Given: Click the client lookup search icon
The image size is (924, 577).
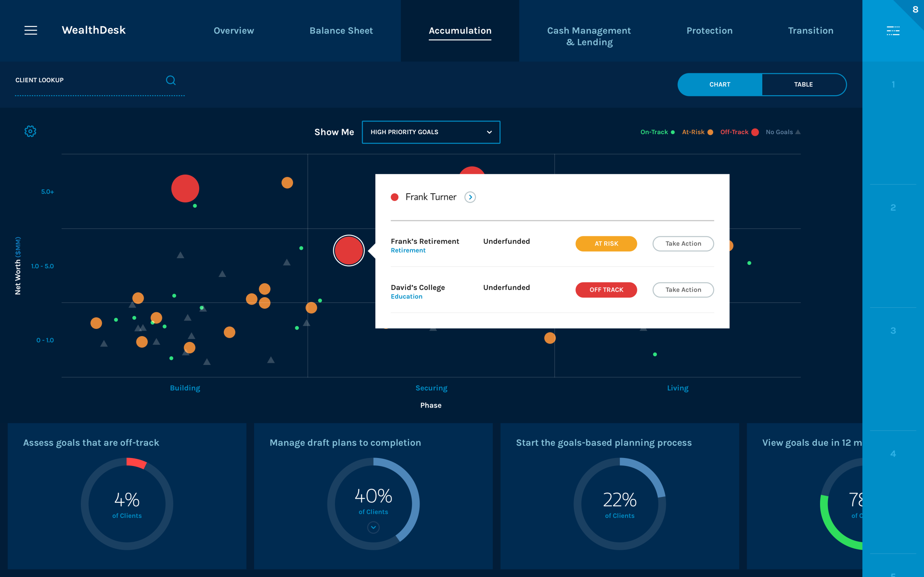Looking at the screenshot, I should click(x=171, y=80).
